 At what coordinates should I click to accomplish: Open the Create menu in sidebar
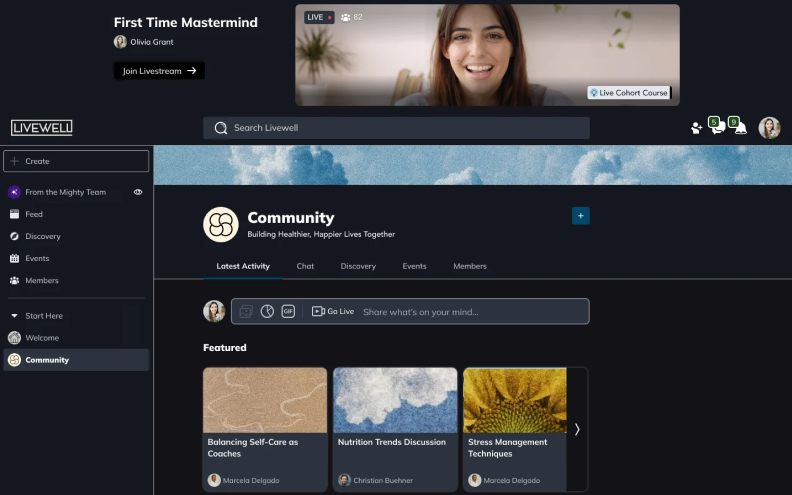click(x=76, y=161)
